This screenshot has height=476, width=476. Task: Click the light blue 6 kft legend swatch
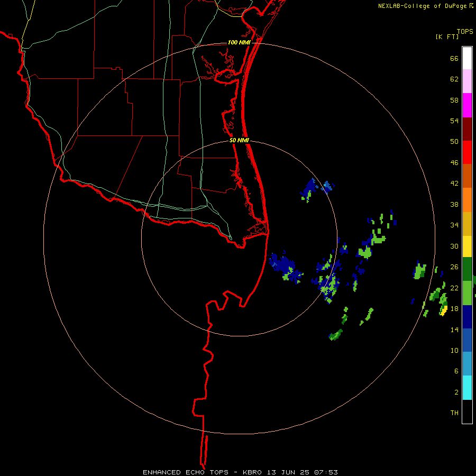(467, 364)
